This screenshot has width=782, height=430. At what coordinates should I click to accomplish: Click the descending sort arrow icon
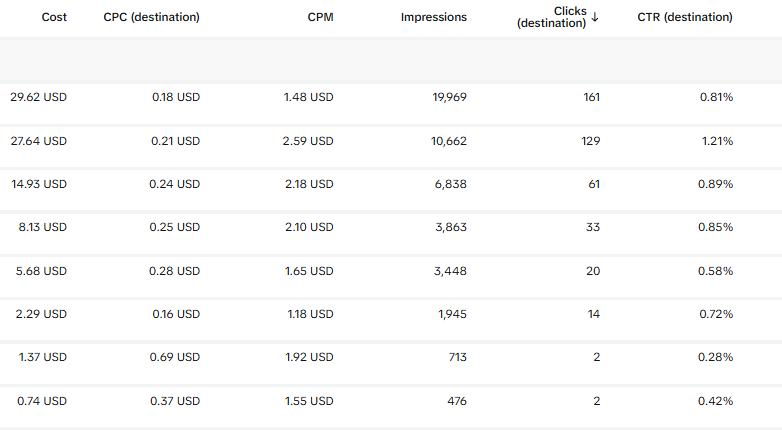click(594, 17)
